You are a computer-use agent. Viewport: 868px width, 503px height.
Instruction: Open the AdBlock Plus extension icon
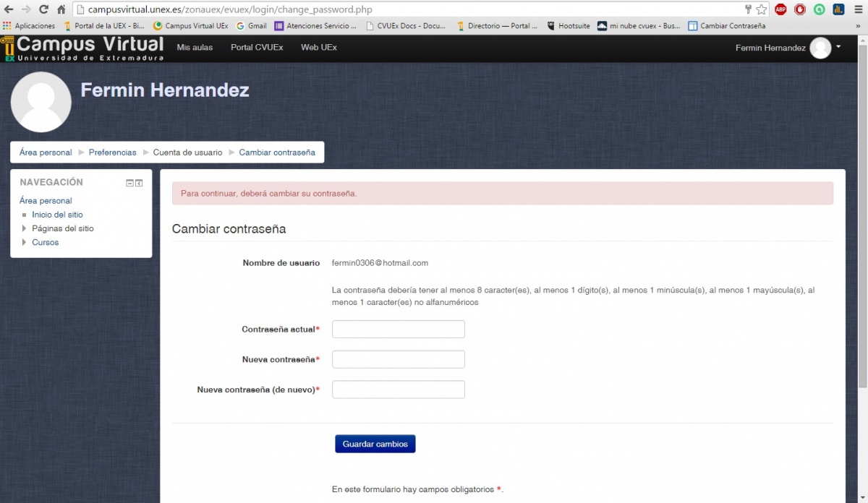tap(780, 9)
